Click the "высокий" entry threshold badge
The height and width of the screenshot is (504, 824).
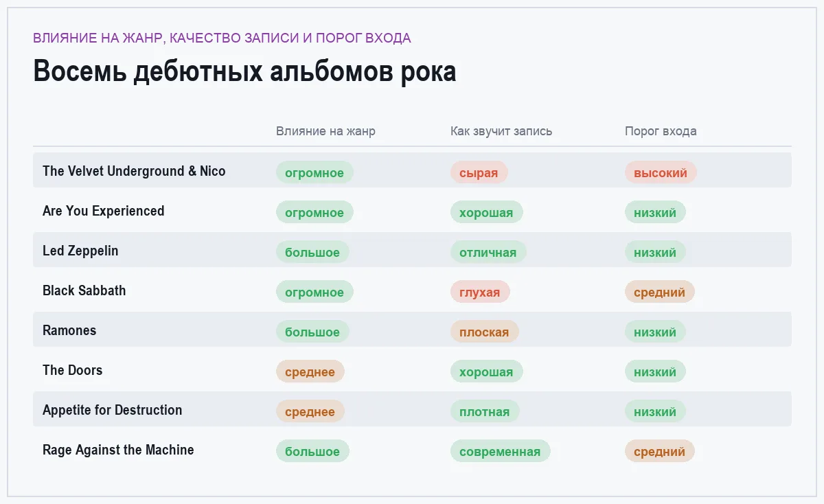[x=661, y=172]
